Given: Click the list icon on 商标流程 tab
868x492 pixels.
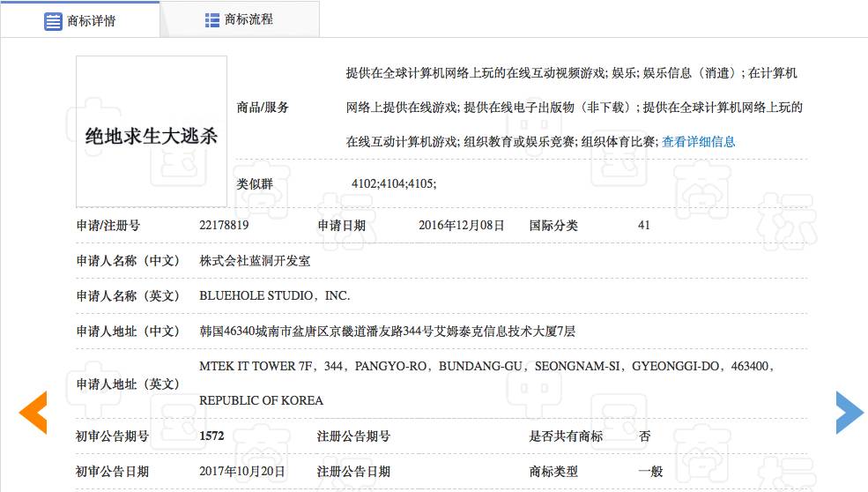Looking at the screenshot, I should click(212, 20).
